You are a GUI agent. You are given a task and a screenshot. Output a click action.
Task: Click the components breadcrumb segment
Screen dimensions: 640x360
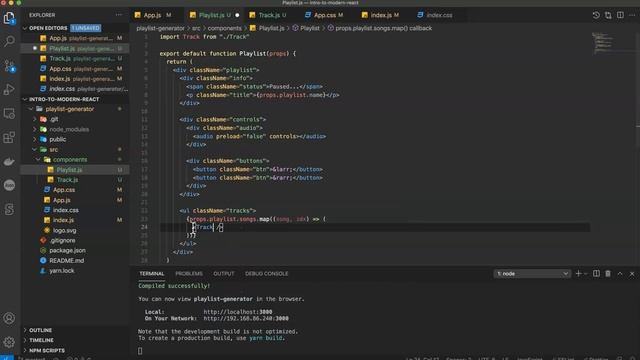click(224, 28)
